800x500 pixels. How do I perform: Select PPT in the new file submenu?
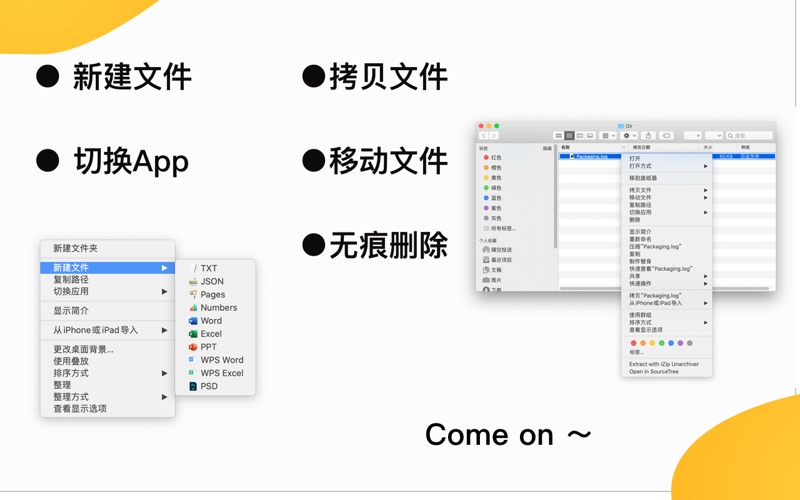click(215, 347)
